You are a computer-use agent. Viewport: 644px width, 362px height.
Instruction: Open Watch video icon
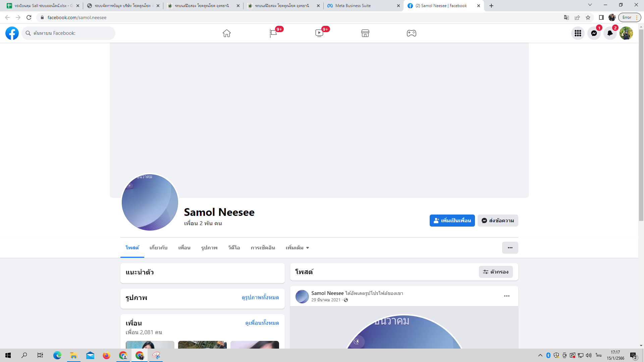(x=319, y=33)
